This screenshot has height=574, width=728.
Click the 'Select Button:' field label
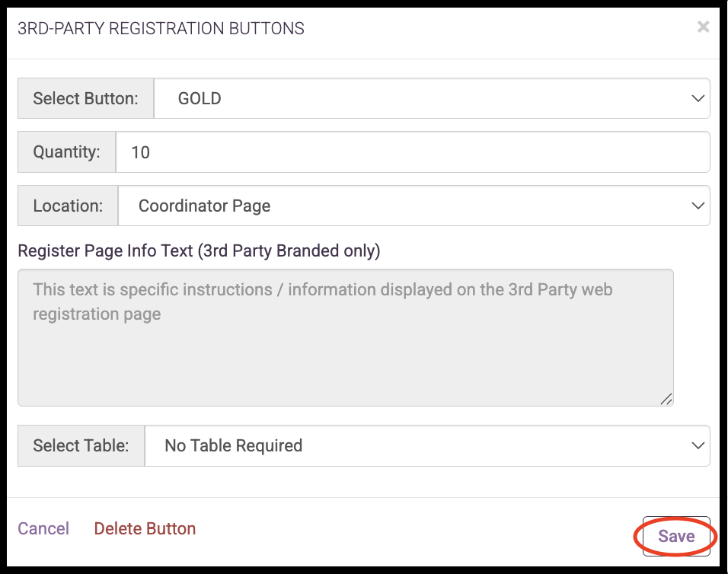[x=85, y=98]
